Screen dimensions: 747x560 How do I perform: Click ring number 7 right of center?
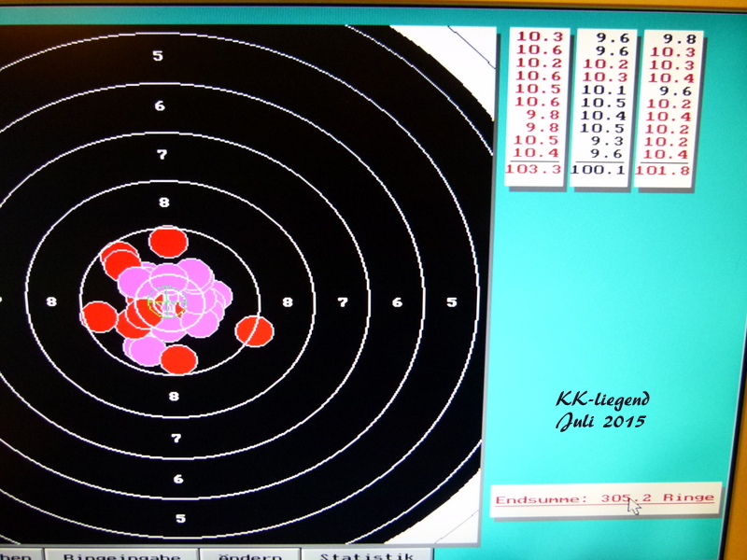[343, 302]
